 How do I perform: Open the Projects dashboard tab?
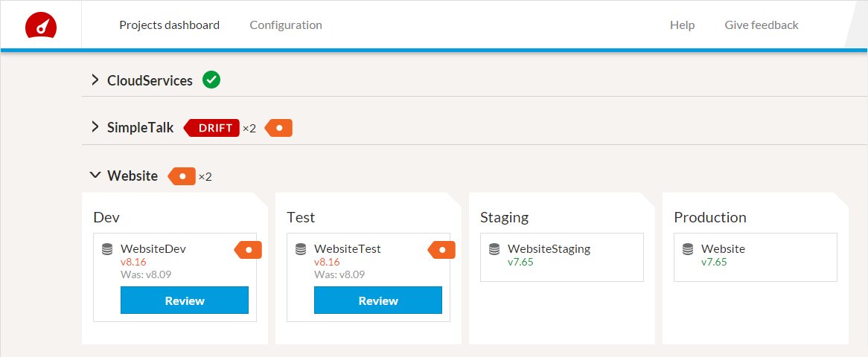click(169, 25)
